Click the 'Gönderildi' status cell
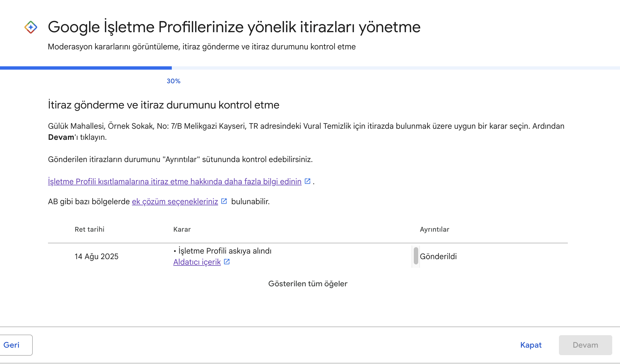This screenshot has width=620, height=364. 438,256
